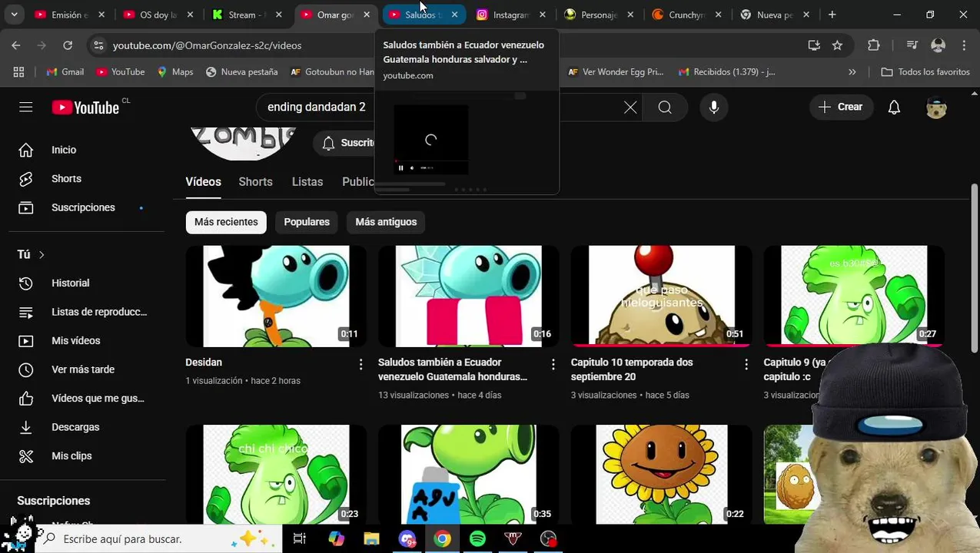View site information icon in address bar

[x=98, y=45]
